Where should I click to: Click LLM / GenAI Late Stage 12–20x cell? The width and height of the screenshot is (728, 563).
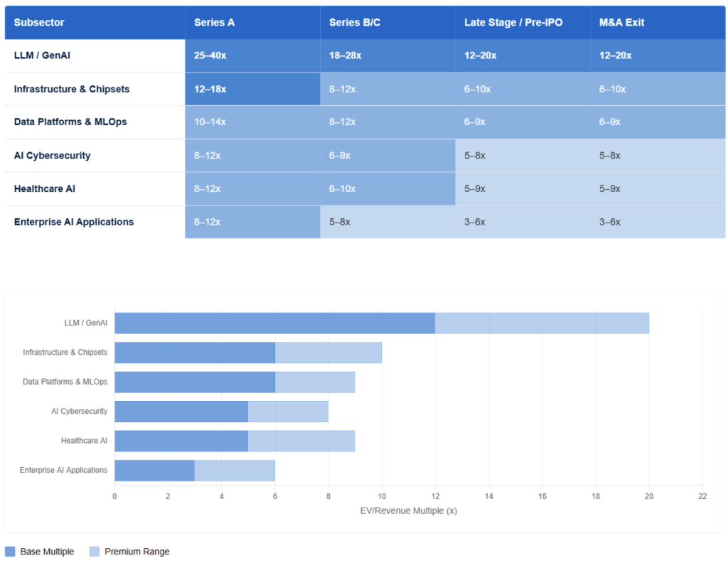[x=523, y=55]
